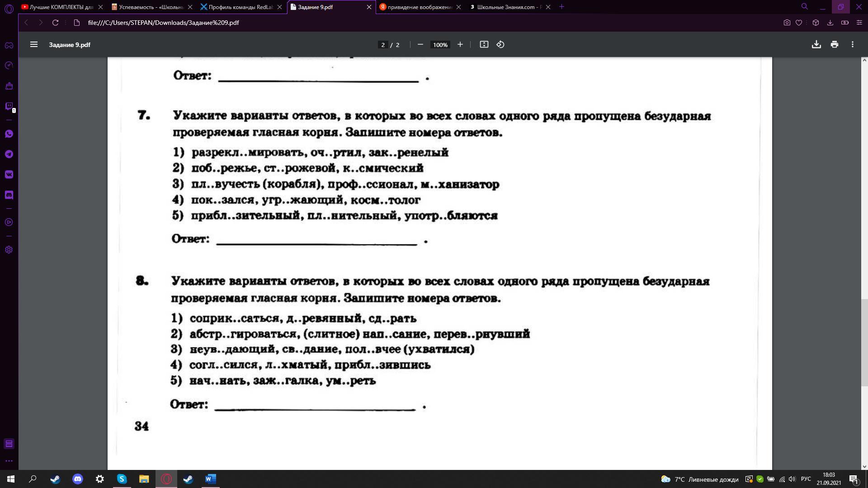Image resolution: width=868 pixels, height=488 pixels.
Task: Open a new browser tab
Action: pos(561,7)
